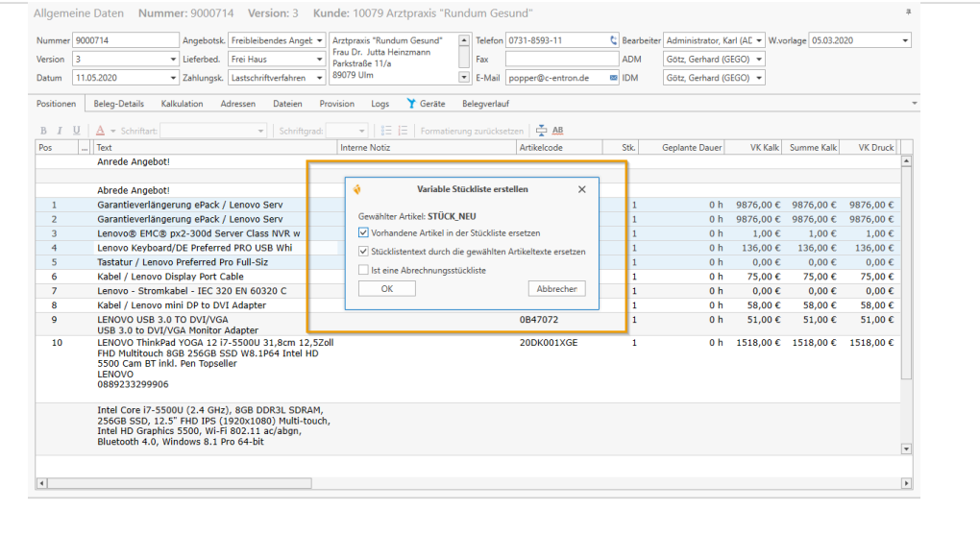Switch to the Kalkulation tab

pyautogui.click(x=182, y=104)
